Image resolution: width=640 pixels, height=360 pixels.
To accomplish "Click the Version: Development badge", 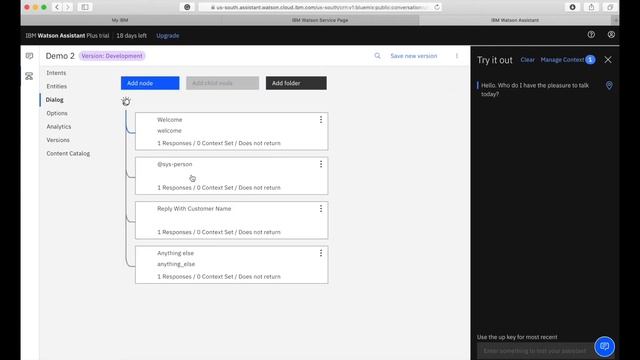I will pos(112,56).
